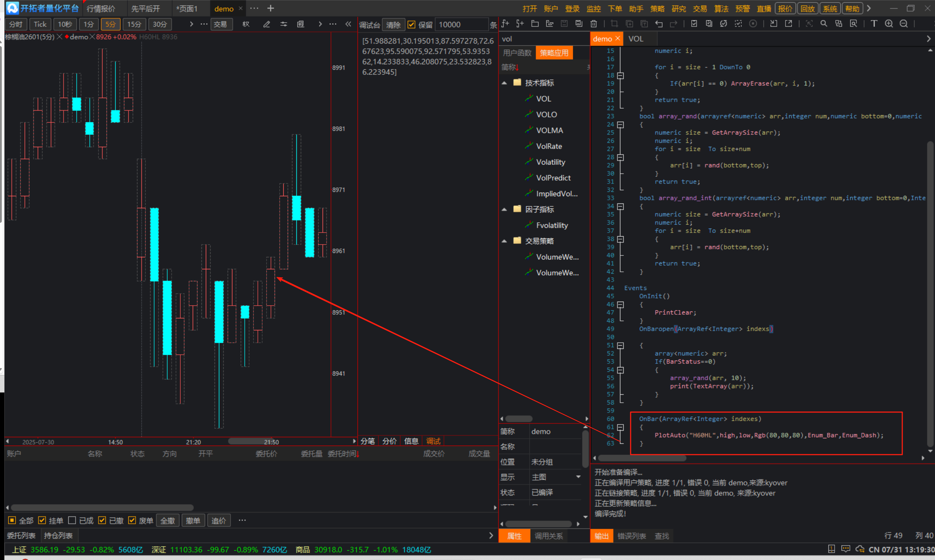
Task: Open the 调用关系 tab
Action: 549,536
